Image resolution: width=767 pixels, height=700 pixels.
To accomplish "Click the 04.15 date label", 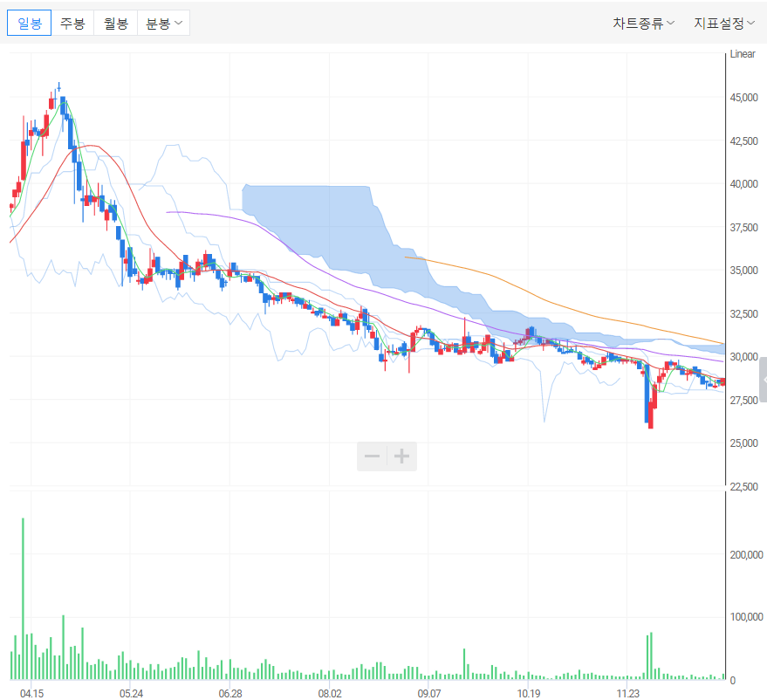I will click(x=31, y=693).
